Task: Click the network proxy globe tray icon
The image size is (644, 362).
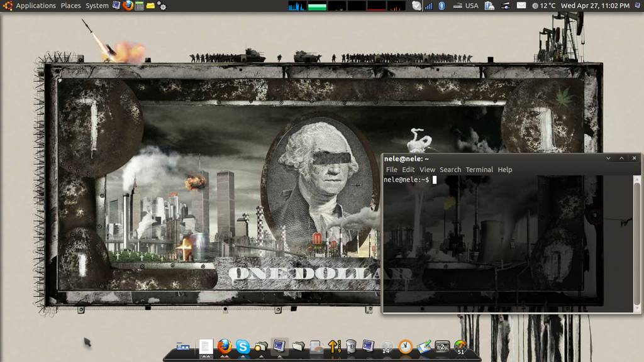Action: point(506,6)
